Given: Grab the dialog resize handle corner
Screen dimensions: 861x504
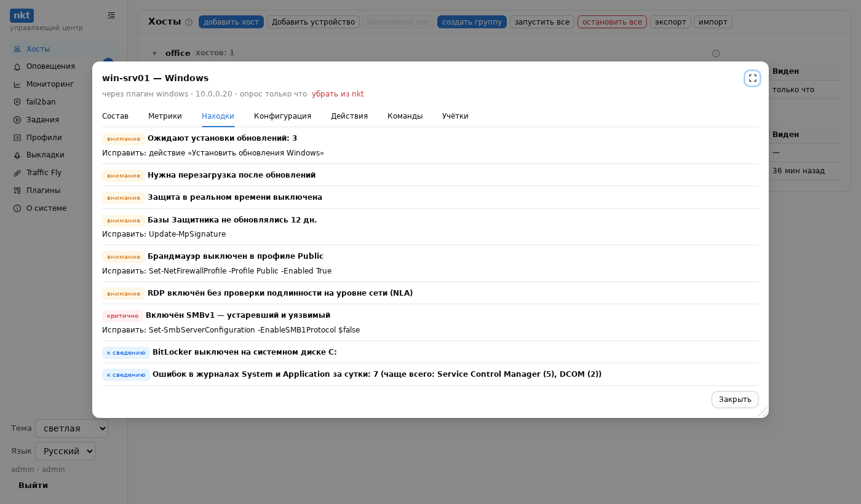Looking at the screenshot, I should [x=763, y=412].
